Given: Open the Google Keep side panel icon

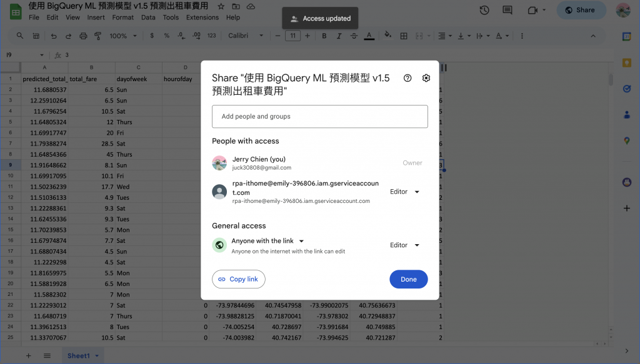Looking at the screenshot, I should (627, 63).
